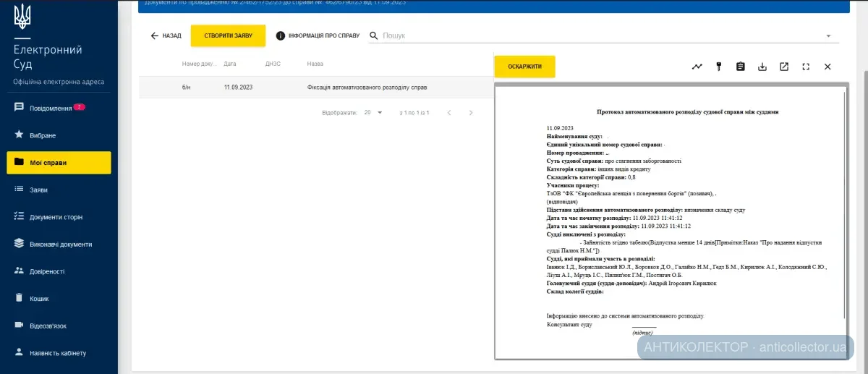Image resolution: width=868 pixels, height=374 pixels.
Task: Open rows-per-page dropdown showing 20
Action: tap(373, 113)
